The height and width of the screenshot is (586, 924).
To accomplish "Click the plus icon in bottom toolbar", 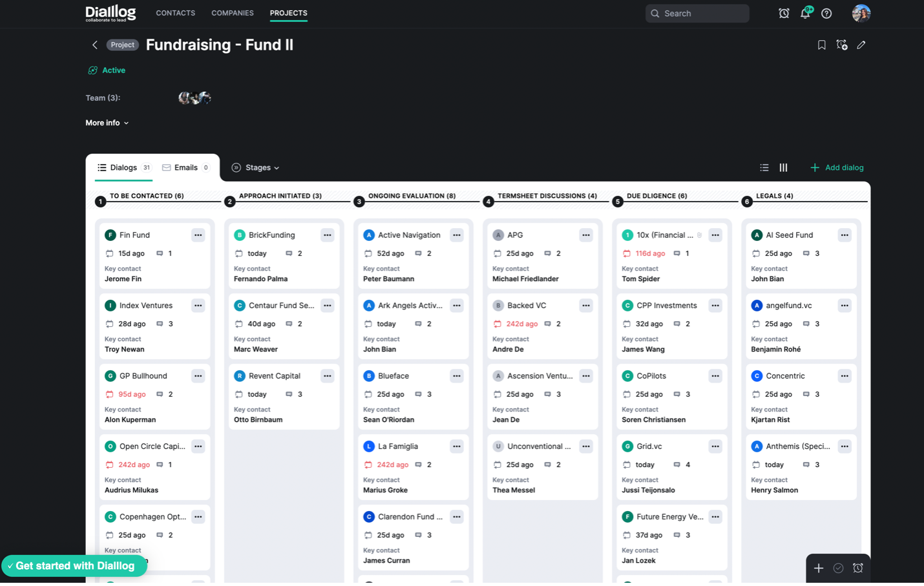I will tap(818, 568).
